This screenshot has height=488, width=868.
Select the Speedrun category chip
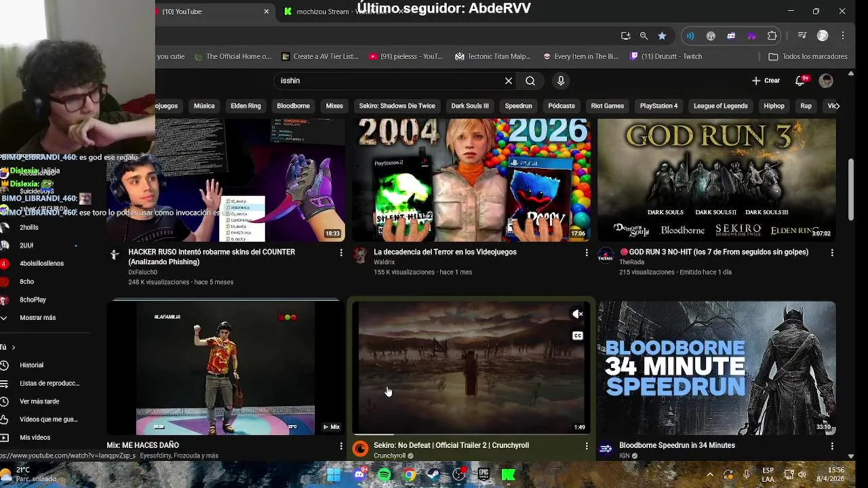point(518,106)
